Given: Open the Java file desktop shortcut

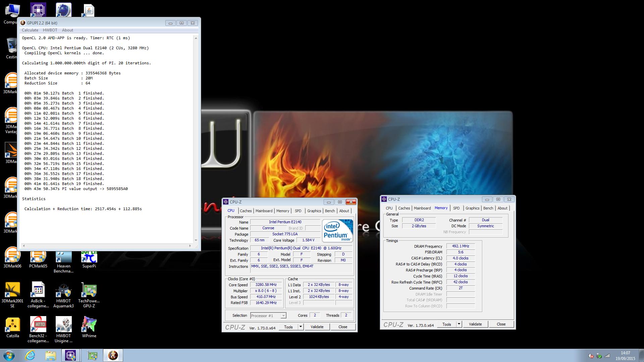Looking at the screenshot, I should [89, 10].
